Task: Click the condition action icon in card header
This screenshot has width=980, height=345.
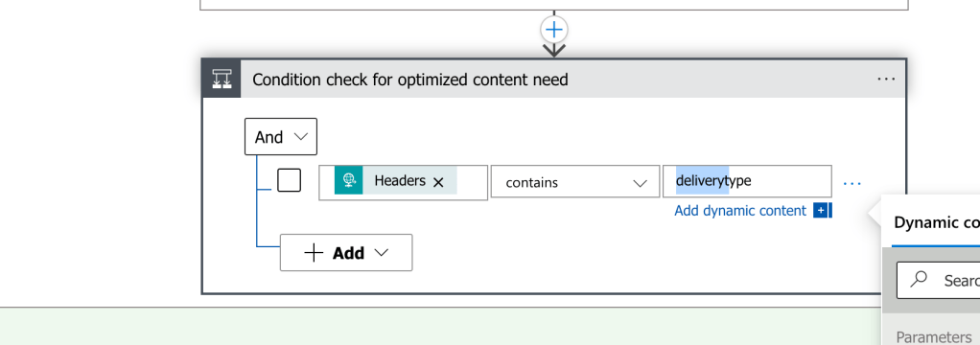Action: [x=222, y=80]
